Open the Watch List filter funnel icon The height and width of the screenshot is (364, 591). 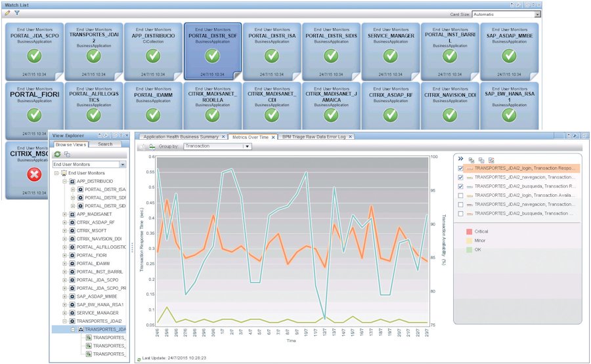point(16,13)
